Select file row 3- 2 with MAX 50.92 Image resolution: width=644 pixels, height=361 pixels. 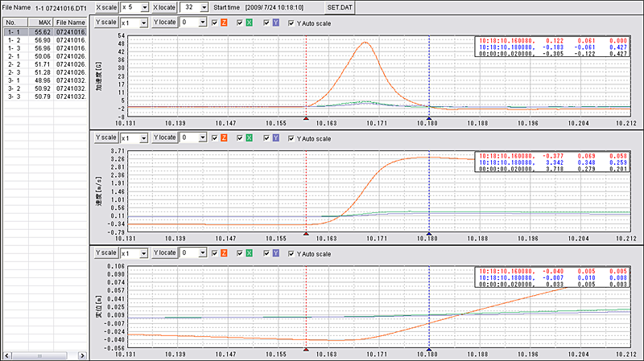pyautogui.click(x=46, y=88)
